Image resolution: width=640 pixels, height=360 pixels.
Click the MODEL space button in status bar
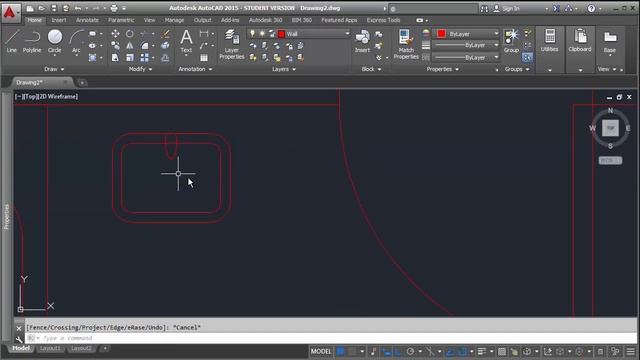click(x=321, y=351)
